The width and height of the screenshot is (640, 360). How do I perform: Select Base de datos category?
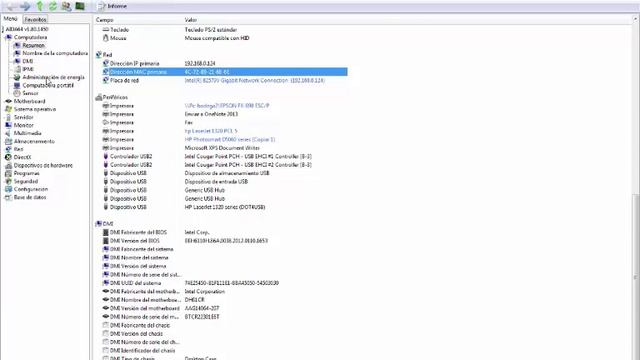pos(30,197)
